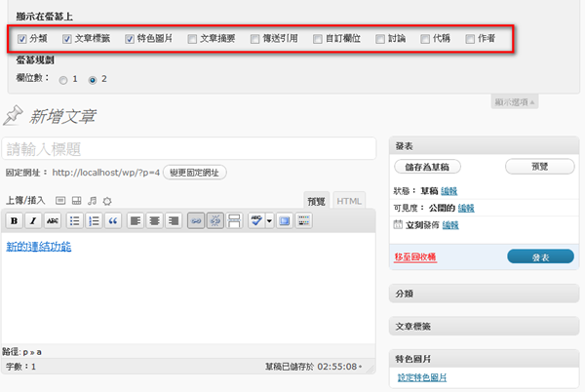The height and width of the screenshot is (392, 585).
Task: Click the add audio upload icon
Action: coord(92,201)
